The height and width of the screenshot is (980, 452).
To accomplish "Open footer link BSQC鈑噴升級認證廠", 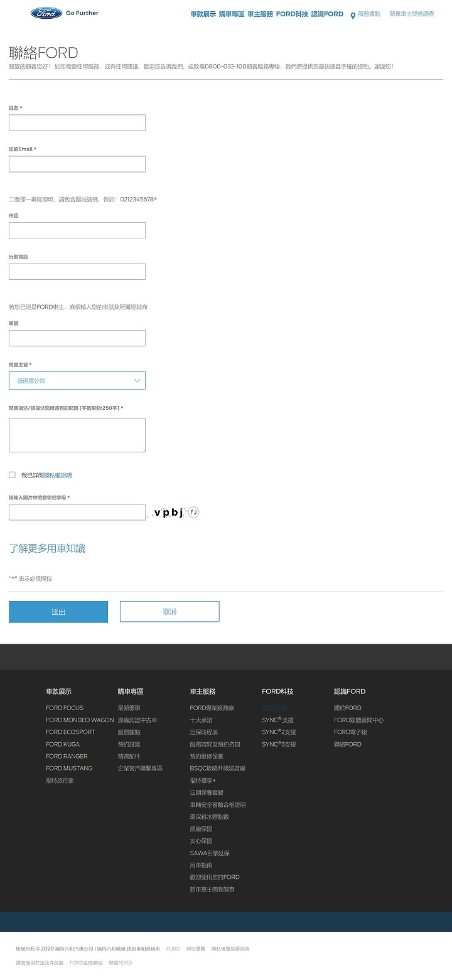I will click(218, 768).
